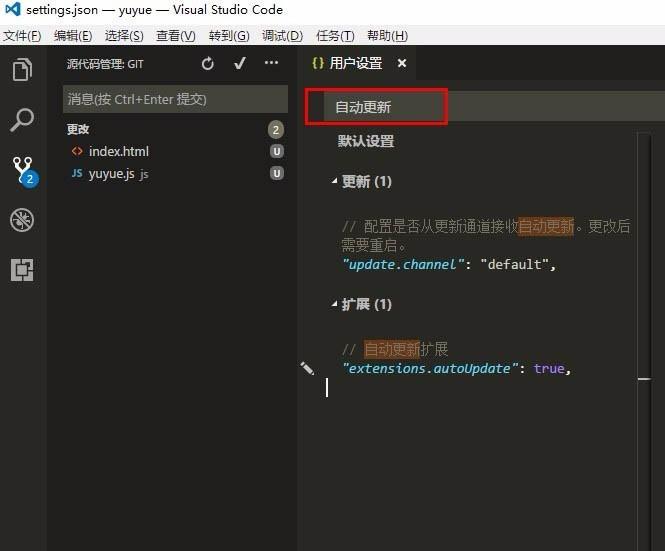The width and height of the screenshot is (665, 551).
Task: Click the changes count badge showing 2
Action: [x=276, y=130]
